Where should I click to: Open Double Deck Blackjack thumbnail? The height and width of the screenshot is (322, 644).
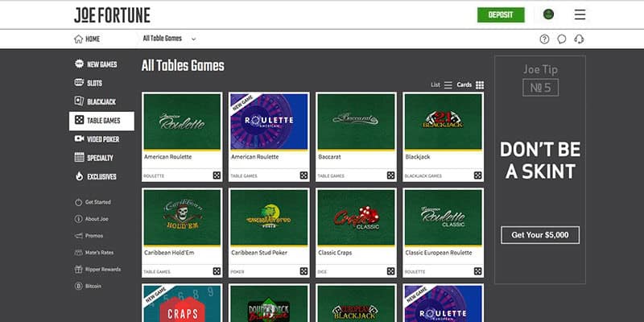coord(269,303)
